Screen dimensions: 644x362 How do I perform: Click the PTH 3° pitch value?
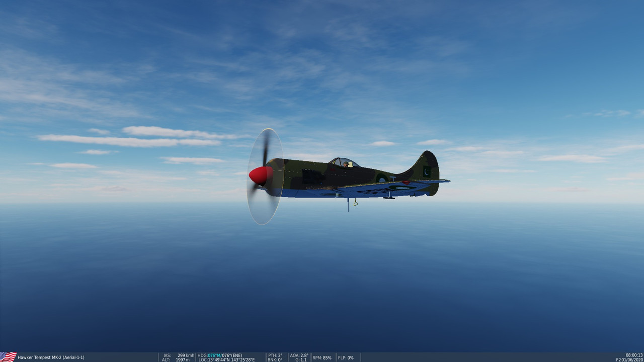[x=275, y=355]
